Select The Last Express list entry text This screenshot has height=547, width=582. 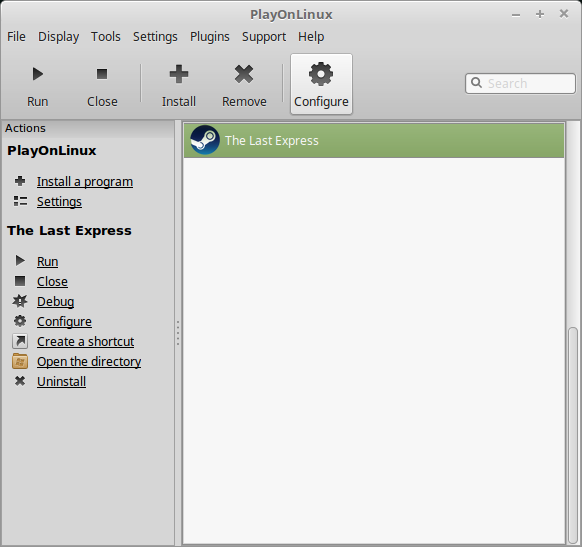tap(272, 141)
